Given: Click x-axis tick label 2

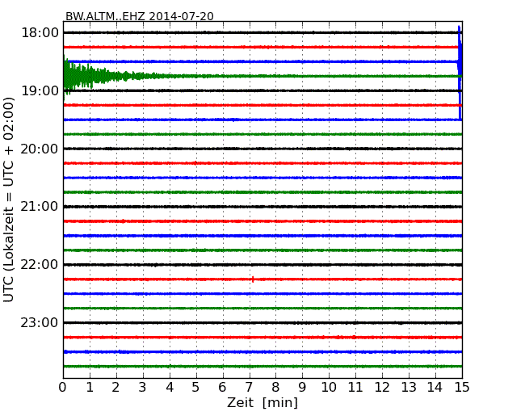Looking at the screenshot, I should [x=115, y=387].
